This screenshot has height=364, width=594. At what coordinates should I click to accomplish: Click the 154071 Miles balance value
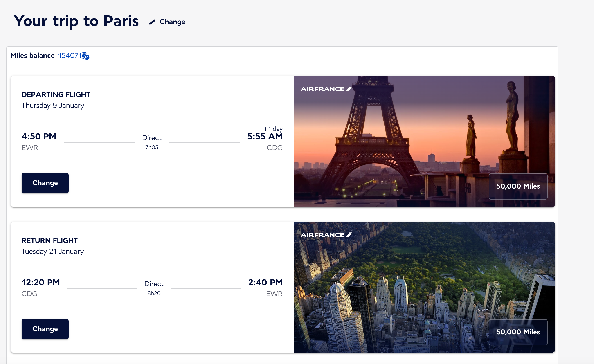point(70,55)
